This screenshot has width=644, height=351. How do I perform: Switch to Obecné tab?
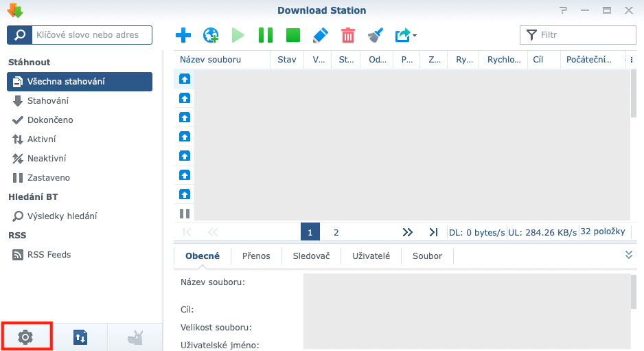pos(203,256)
